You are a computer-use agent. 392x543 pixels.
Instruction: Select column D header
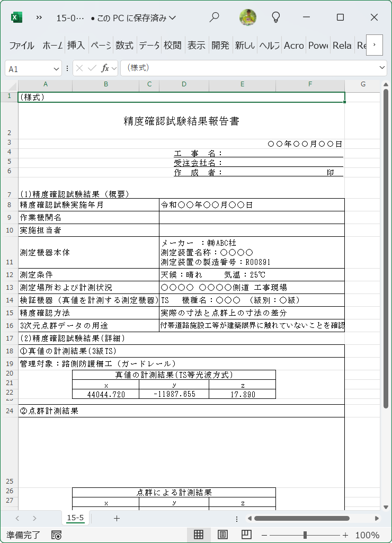pyautogui.click(x=184, y=84)
